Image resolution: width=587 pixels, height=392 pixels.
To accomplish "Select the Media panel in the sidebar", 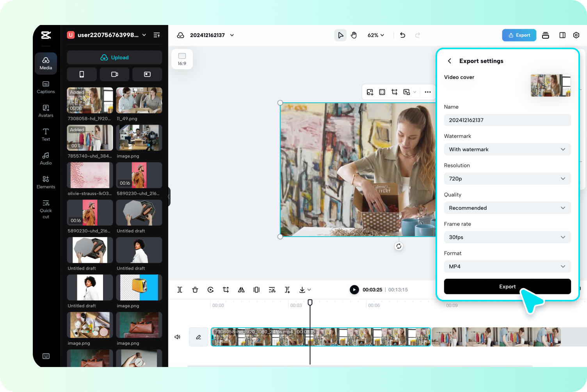I will point(46,63).
